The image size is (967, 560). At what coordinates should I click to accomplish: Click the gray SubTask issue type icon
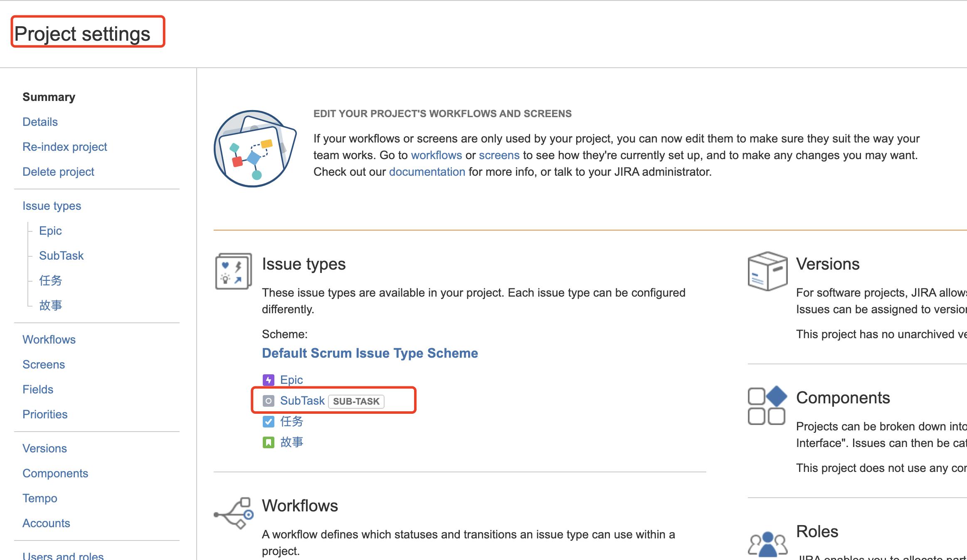coord(269,401)
